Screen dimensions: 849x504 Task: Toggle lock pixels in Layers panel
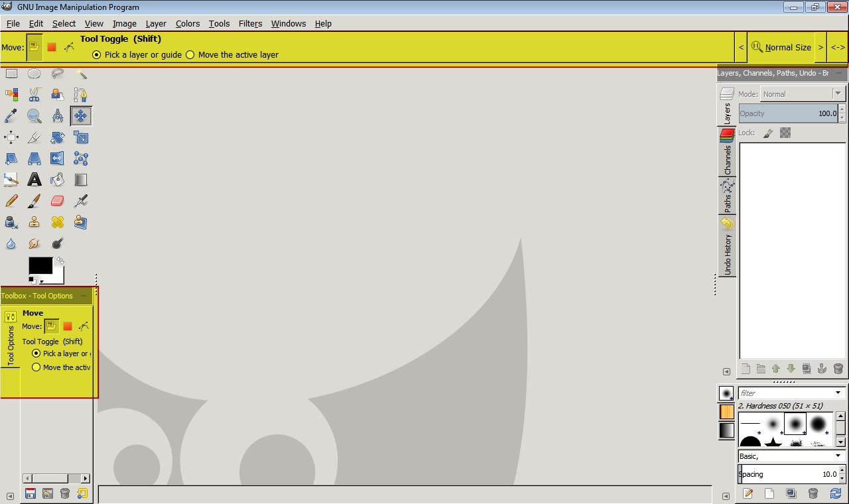(x=768, y=133)
